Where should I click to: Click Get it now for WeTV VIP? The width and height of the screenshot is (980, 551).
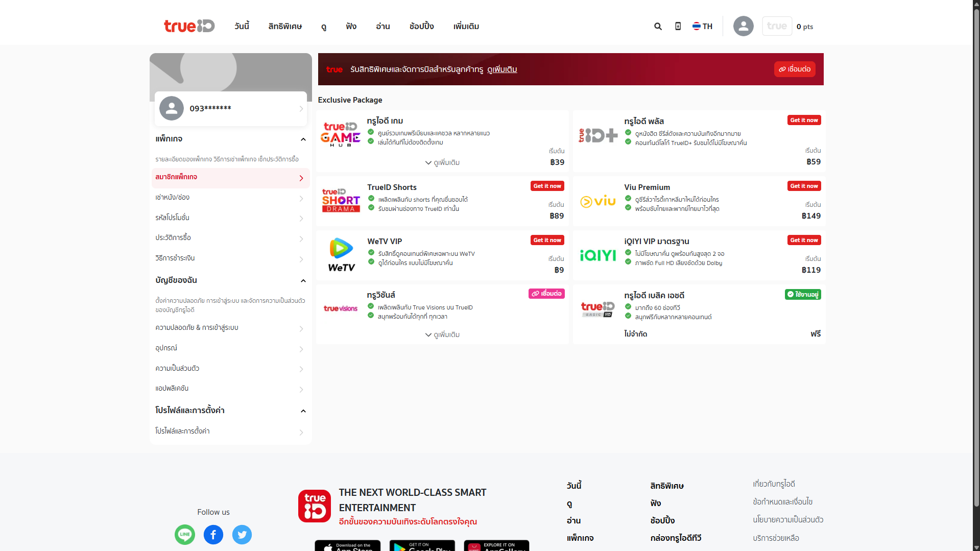(x=547, y=241)
